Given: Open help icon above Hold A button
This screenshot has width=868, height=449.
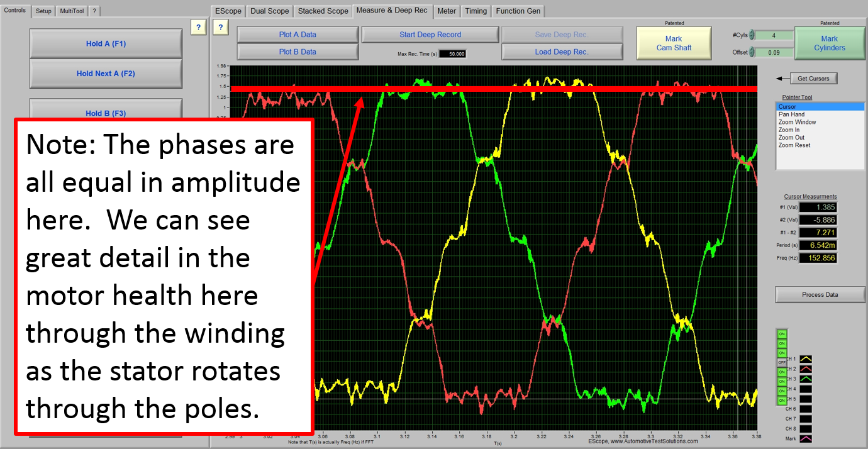Looking at the screenshot, I should click(x=198, y=27).
